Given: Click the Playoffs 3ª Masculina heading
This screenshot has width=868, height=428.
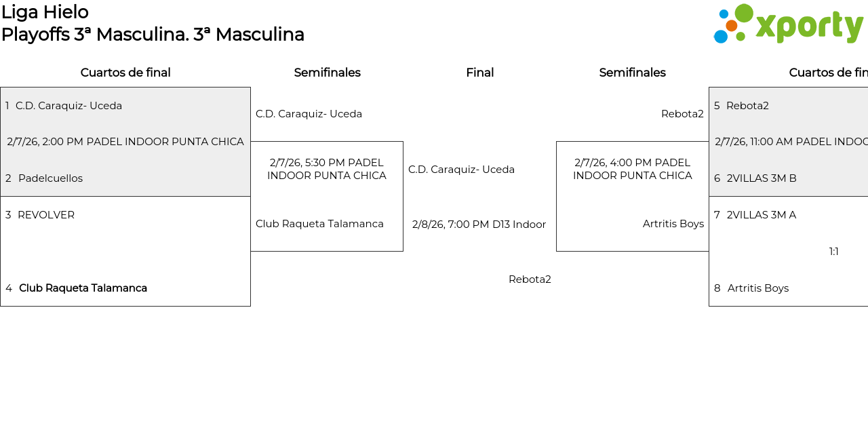Looking at the screenshot, I should point(153,35).
